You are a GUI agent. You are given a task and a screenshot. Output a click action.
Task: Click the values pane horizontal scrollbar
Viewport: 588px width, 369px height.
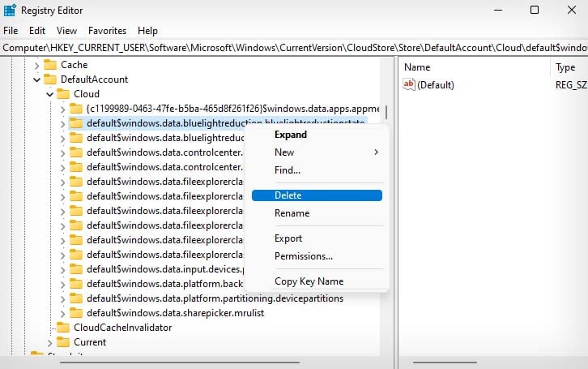pos(445,363)
